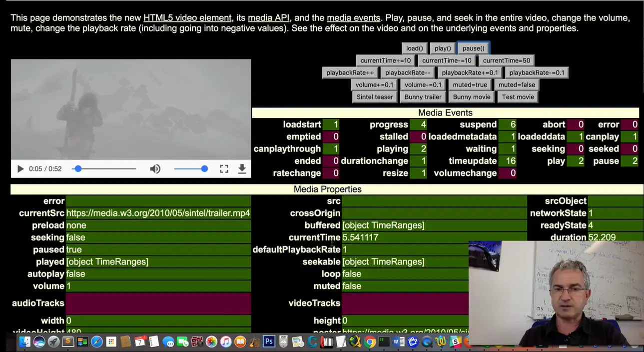
Task: Download the video with the download icon
Action: 242,169
